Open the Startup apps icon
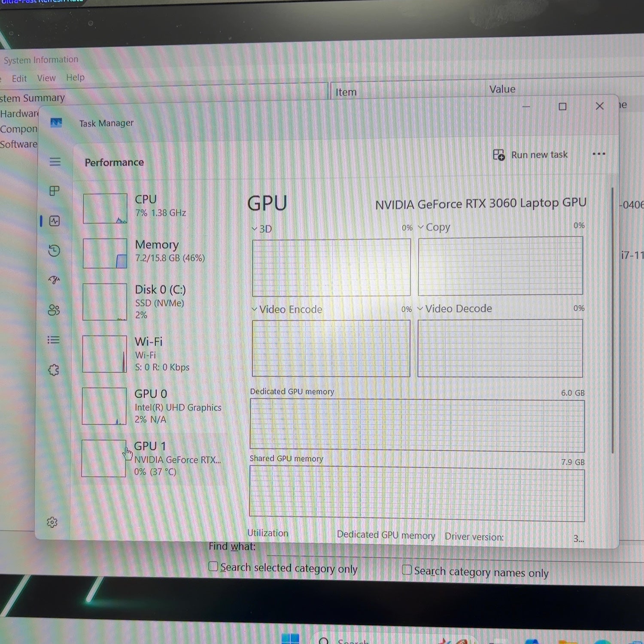This screenshot has height=644, width=644. coord(54,280)
